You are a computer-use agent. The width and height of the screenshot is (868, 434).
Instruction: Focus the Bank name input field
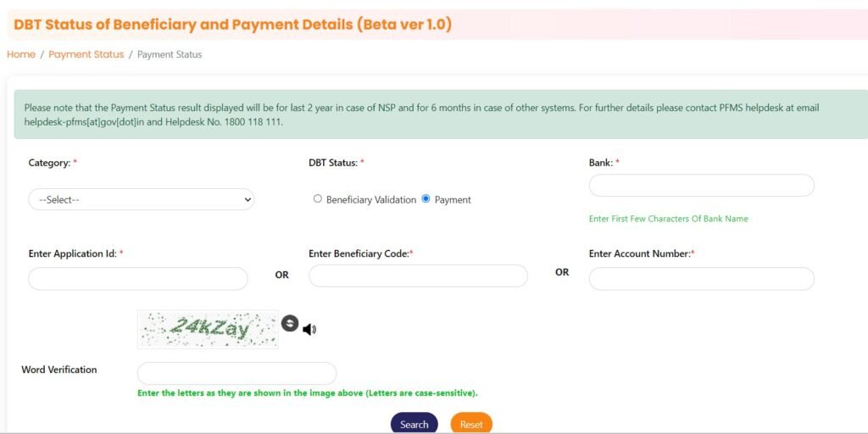pos(701,186)
